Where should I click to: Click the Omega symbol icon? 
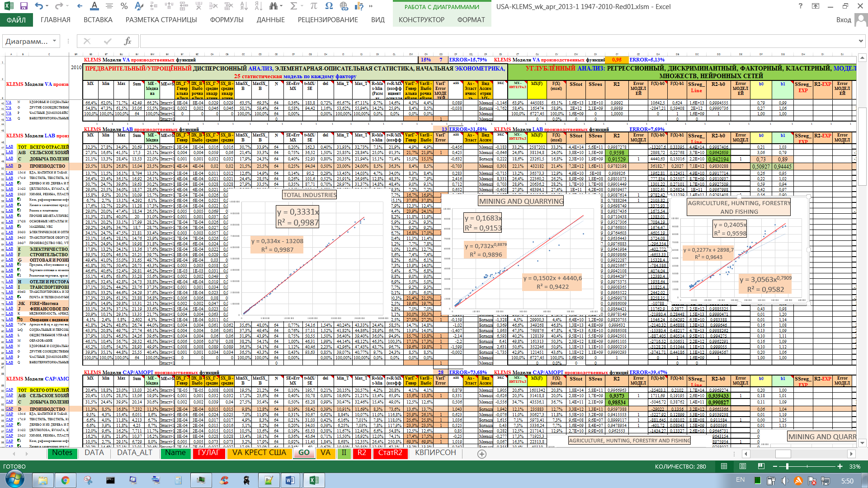329,6
